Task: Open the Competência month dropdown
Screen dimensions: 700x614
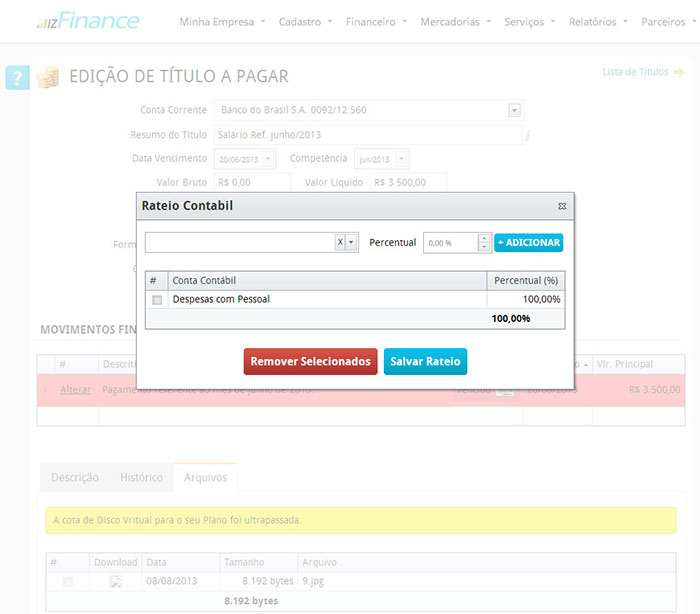Action: tap(402, 159)
